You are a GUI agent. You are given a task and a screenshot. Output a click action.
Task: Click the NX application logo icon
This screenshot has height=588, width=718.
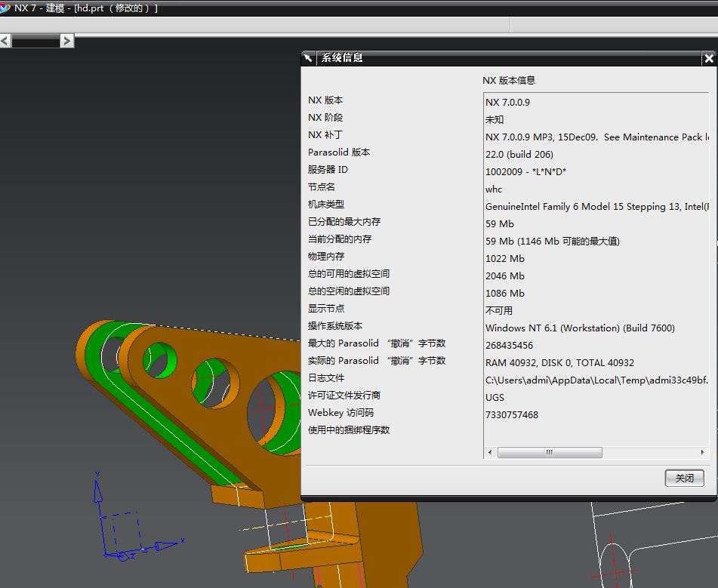tap(5, 8)
